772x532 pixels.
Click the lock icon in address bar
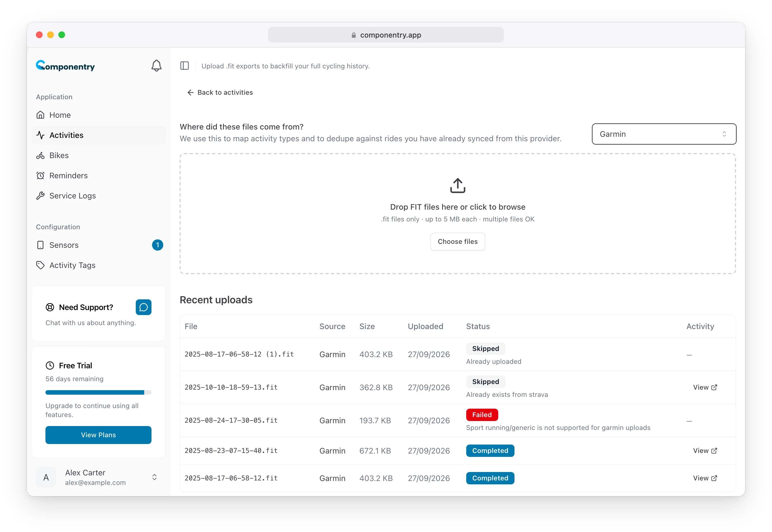[354, 35]
